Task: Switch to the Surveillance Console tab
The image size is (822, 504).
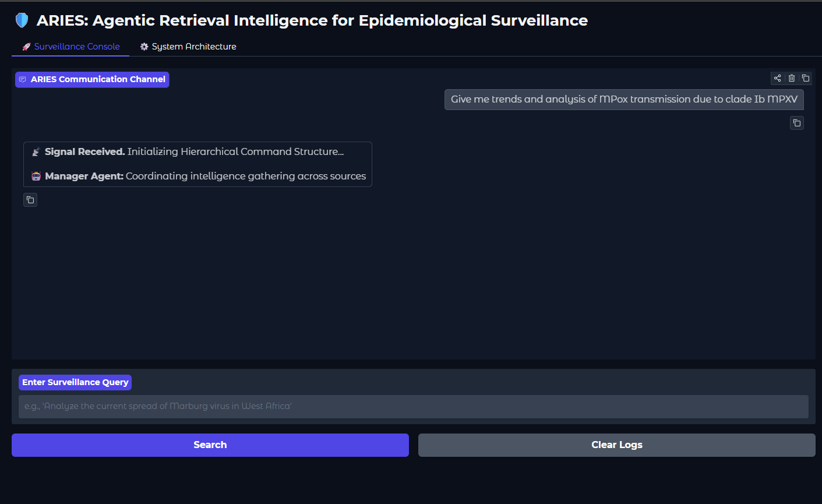Action: [70, 47]
